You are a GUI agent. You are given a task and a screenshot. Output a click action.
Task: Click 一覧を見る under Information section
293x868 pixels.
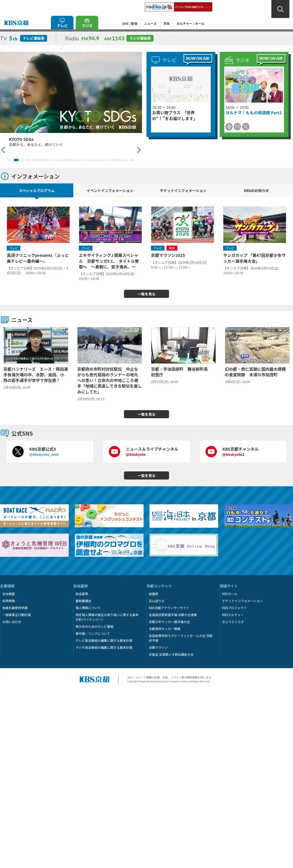(x=146, y=294)
